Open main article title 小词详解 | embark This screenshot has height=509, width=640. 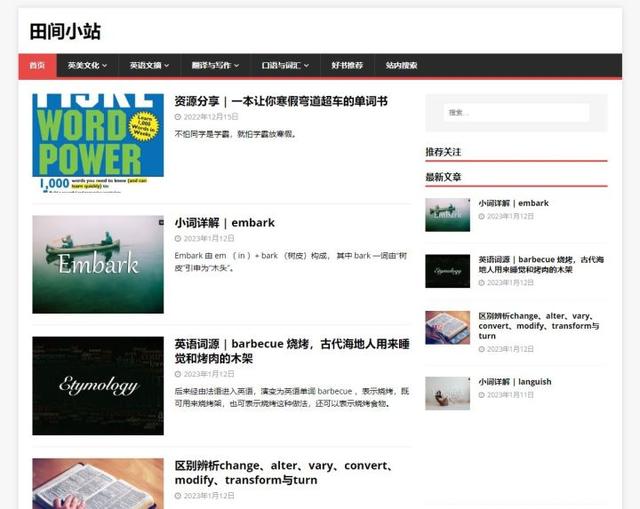click(x=224, y=223)
